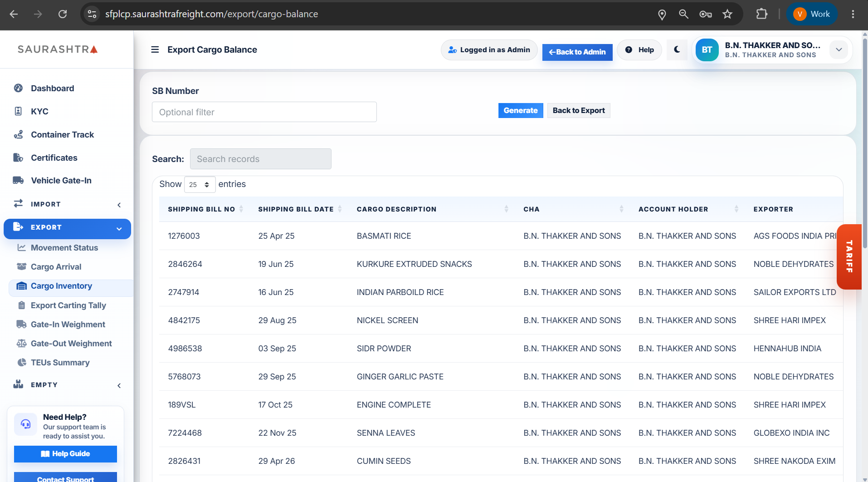Click the SENNA LEAVES cargo cell
The width and height of the screenshot is (868, 482).
click(385, 433)
